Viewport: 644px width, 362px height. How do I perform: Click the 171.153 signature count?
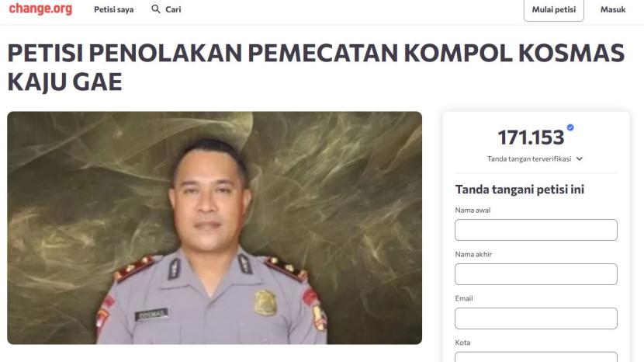tap(531, 137)
